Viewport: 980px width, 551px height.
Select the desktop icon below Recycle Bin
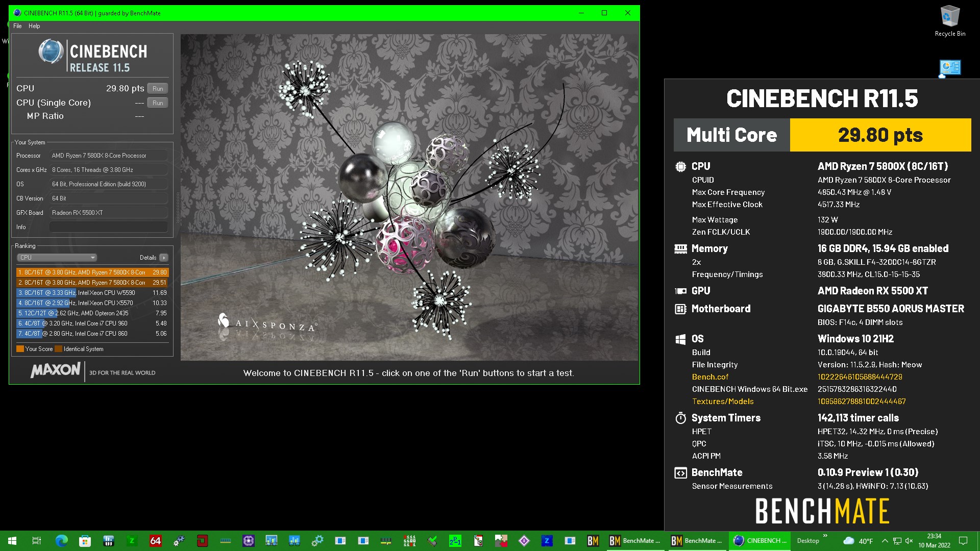point(950,68)
